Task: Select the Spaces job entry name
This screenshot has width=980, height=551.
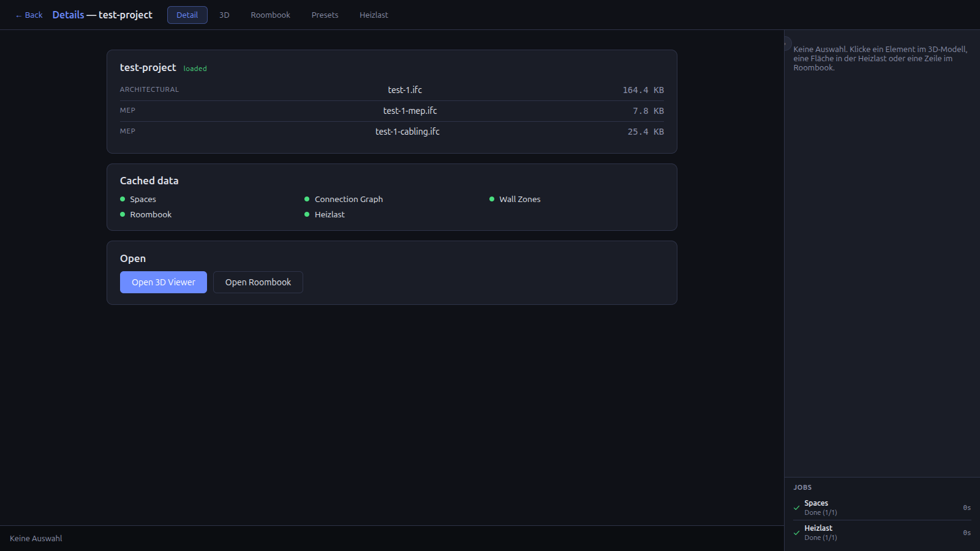Action: click(816, 503)
